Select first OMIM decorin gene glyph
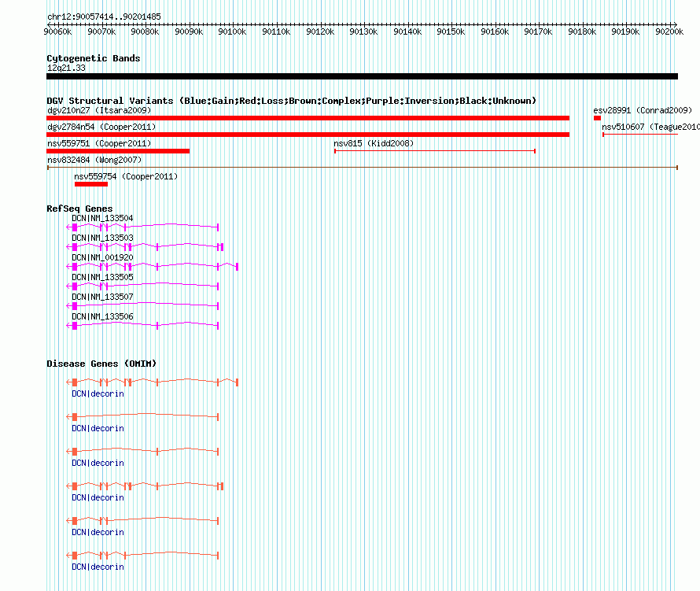The height and width of the screenshot is (591, 700). pos(153,382)
